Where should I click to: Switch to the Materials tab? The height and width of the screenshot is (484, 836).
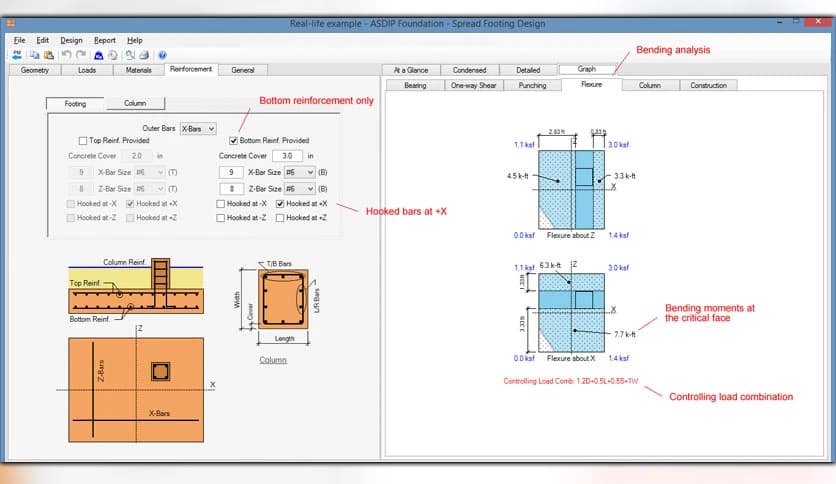point(139,70)
